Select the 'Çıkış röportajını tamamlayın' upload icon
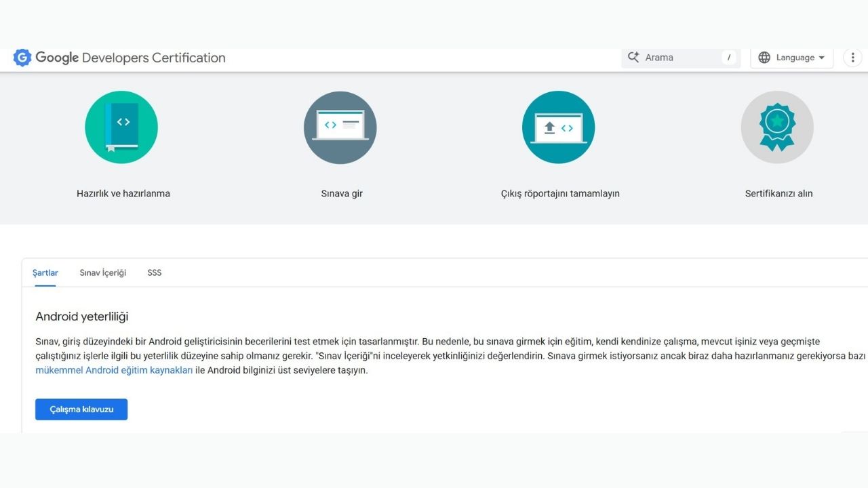The height and width of the screenshot is (488, 868). click(559, 127)
